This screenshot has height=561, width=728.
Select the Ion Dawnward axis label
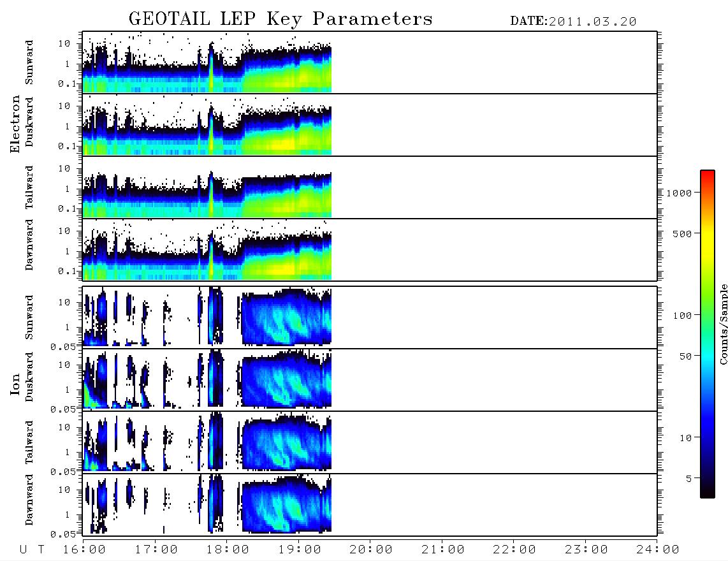29,500
